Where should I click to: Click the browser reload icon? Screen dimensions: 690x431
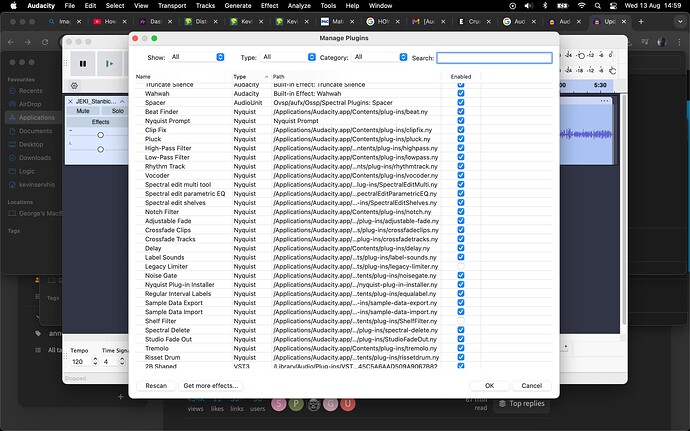(45, 42)
